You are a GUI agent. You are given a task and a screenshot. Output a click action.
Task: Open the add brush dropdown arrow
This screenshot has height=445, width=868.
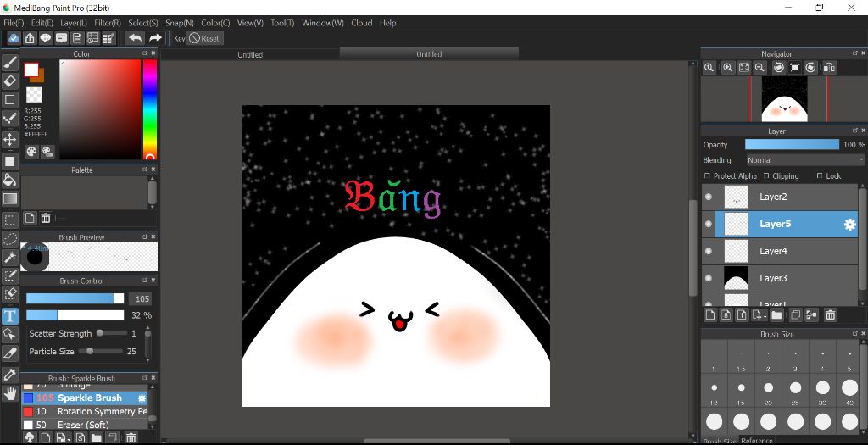[61, 438]
